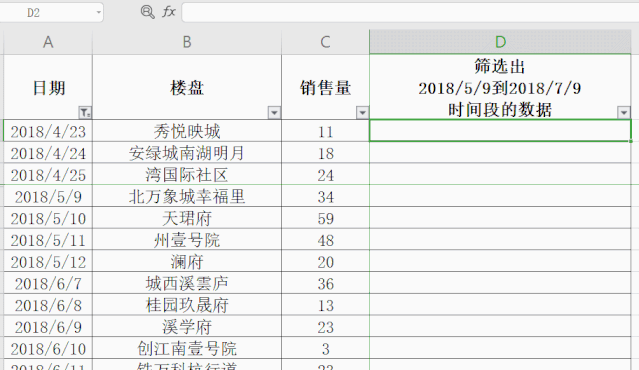This screenshot has height=370, width=639.
Task: Select date cell 2018/6/7
Action: pos(48,283)
